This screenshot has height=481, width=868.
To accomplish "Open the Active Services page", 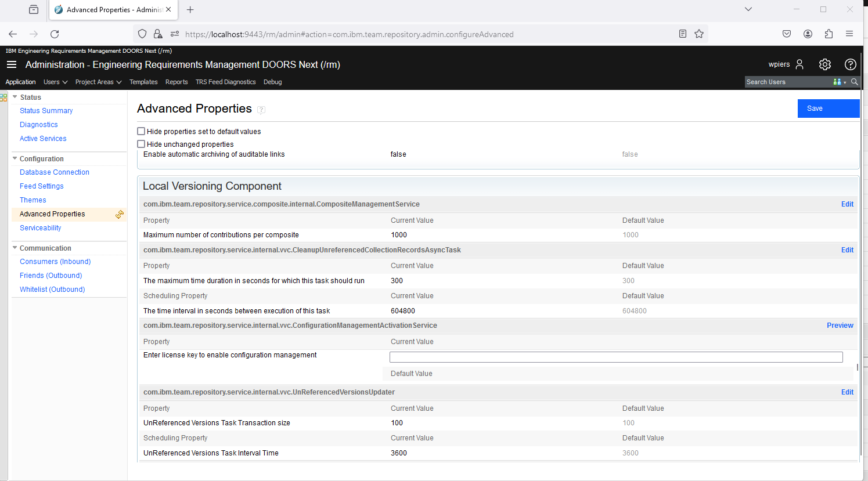I will tap(43, 139).
